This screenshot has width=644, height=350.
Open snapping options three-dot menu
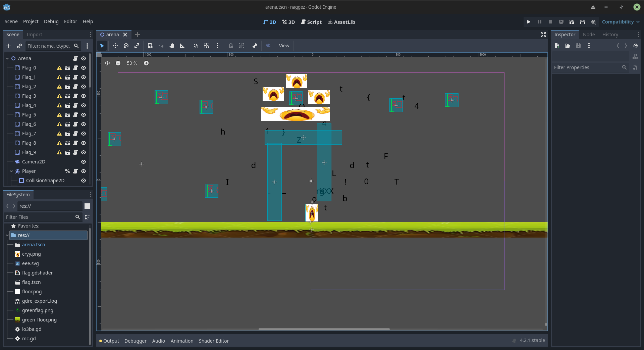[x=217, y=46]
